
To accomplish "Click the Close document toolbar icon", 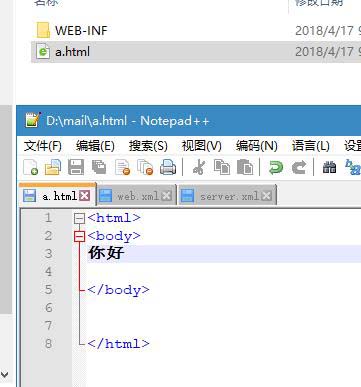I will point(122,167).
